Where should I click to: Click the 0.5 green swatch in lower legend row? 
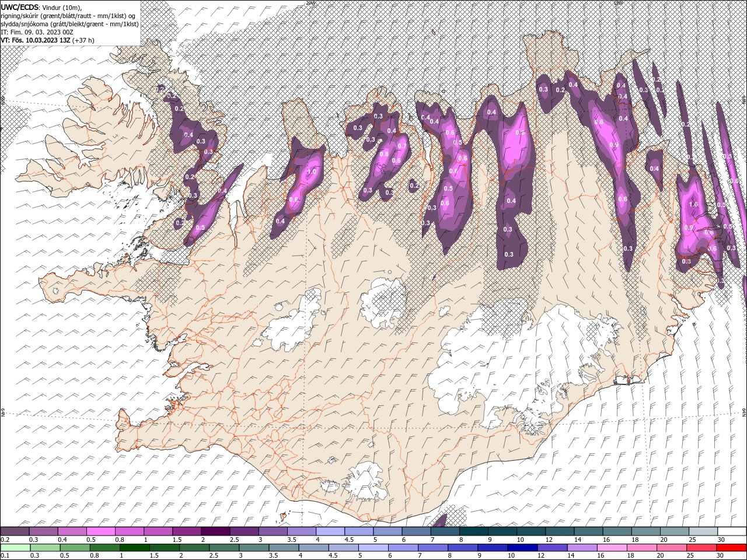pos(75,548)
